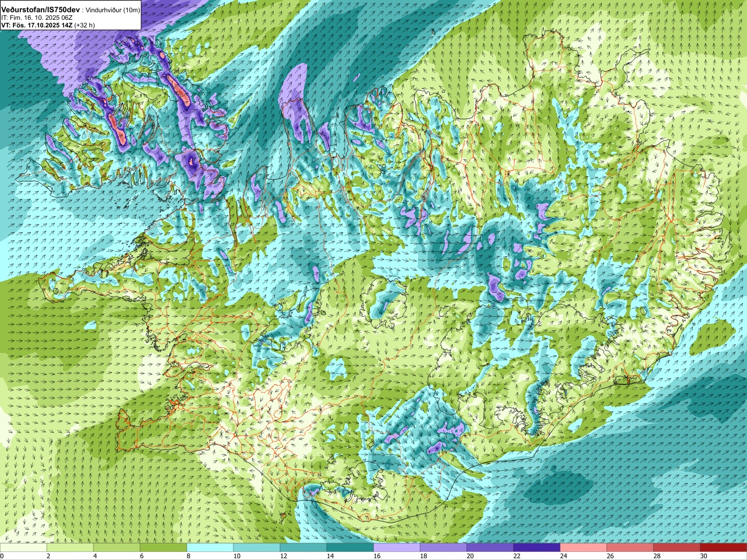Click the 'VT: Fös. 17.10.2025 14Z' valid time
The image size is (747, 560).
[37, 25]
